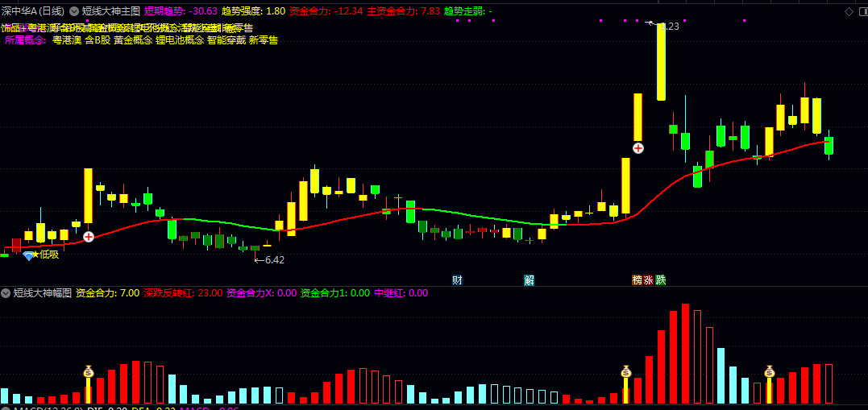This screenshot has height=410, width=868.
Task: Select the 粤港澳 concept tag
Action: [66, 39]
